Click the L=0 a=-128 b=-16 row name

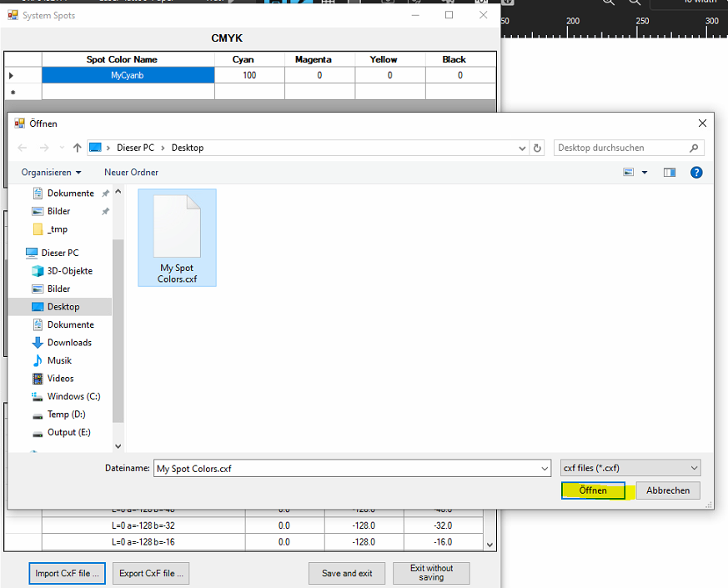143,542
